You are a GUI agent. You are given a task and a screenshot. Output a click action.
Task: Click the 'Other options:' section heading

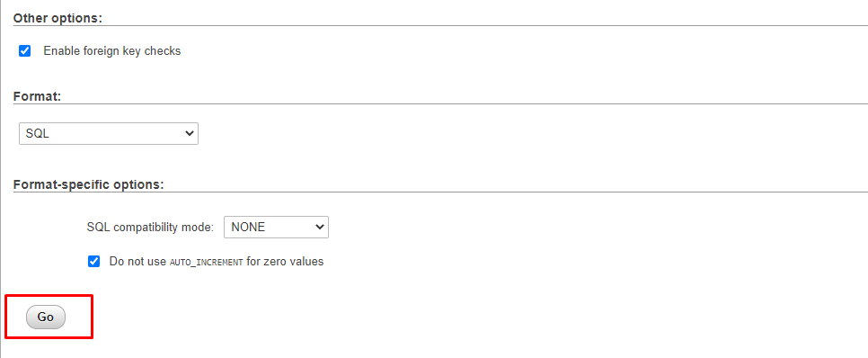[58, 18]
